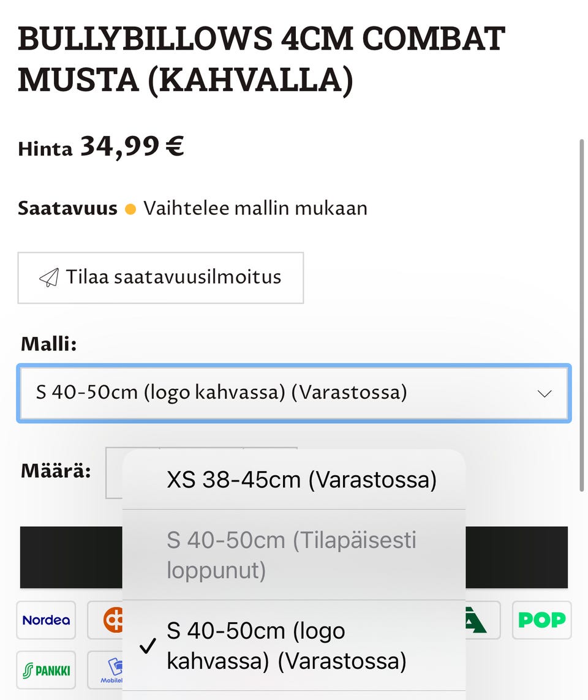Image resolution: width=588 pixels, height=700 pixels.
Task: Click the POP Pankki payment icon
Action: (x=541, y=620)
